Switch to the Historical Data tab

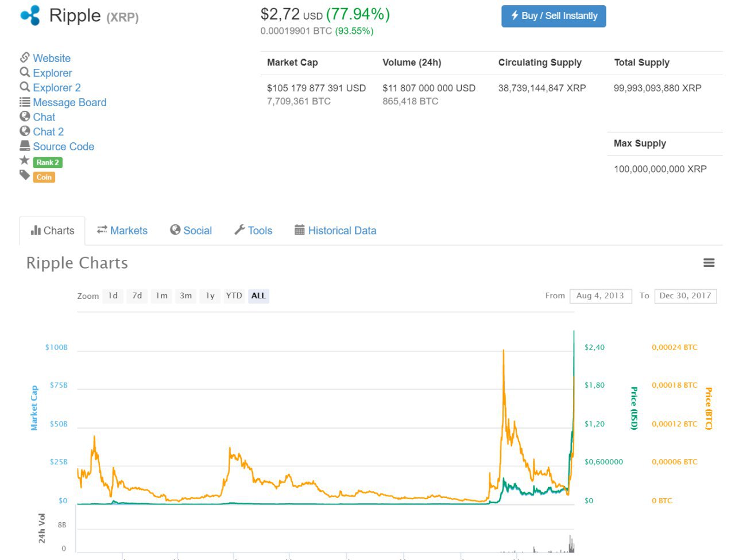coord(335,231)
